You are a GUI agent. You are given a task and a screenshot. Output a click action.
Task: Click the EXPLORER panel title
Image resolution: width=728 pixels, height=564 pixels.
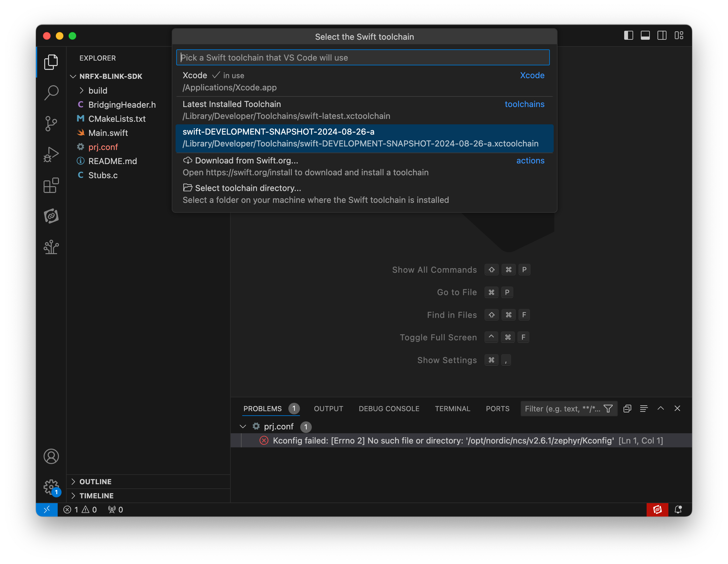pyautogui.click(x=97, y=58)
